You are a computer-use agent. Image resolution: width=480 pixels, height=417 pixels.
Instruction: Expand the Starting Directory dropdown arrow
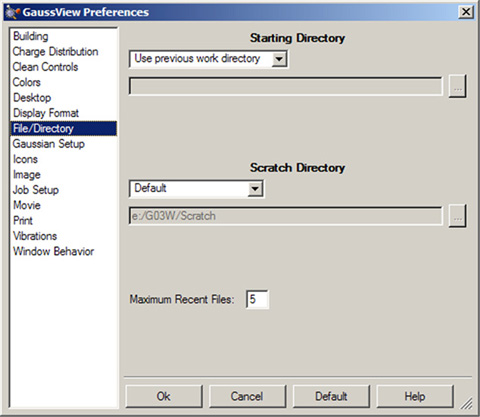tap(279, 59)
